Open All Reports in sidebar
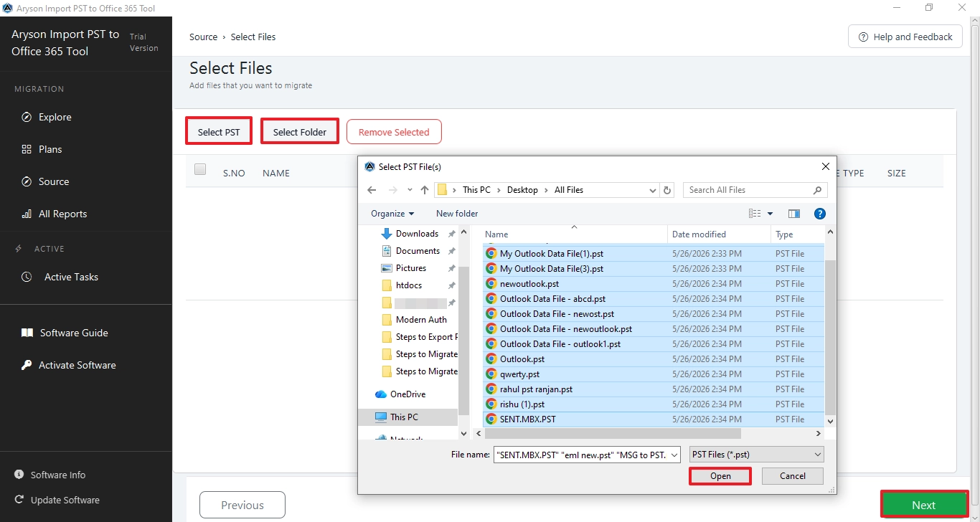980x522 pixels. 55,214
